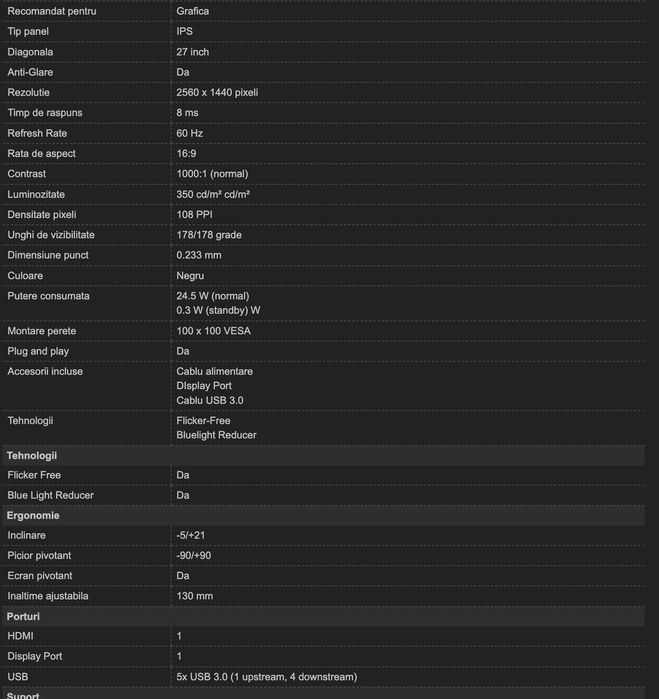Select the "Putere consumata" label
659x699 pixels.
pyautogui.click(x=48, y=296)
